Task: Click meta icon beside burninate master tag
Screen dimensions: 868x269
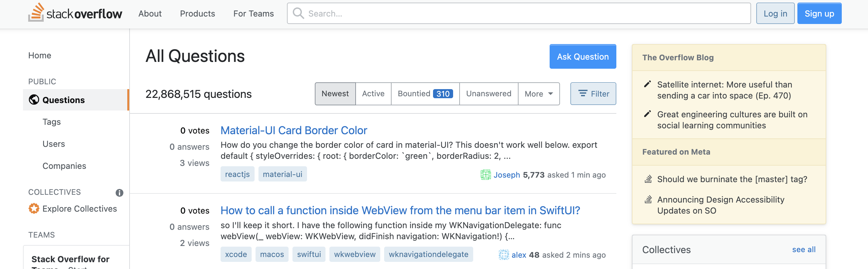Action: [x=648, y=179]
